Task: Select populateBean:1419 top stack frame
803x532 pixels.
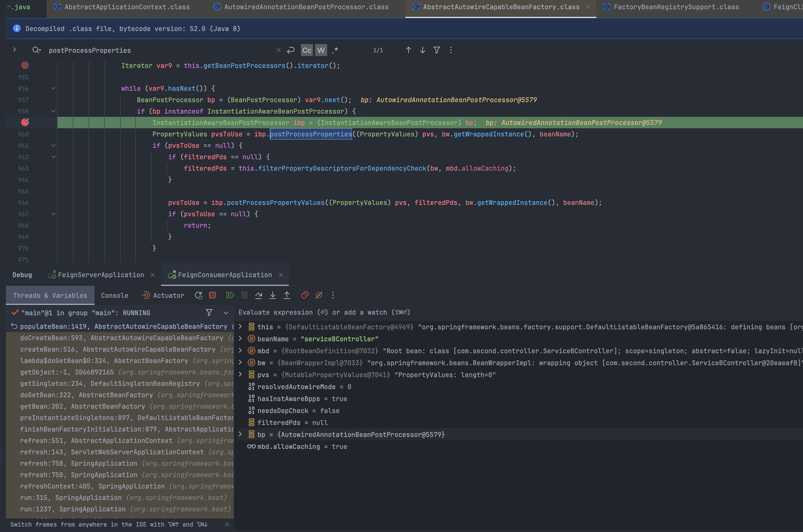Action: point(120,326)
